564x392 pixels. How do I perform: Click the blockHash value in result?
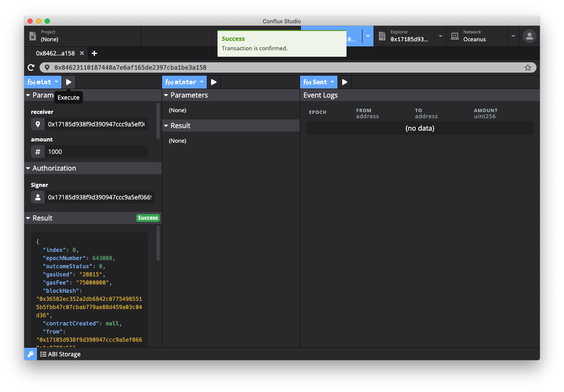(x=89, y=307)
